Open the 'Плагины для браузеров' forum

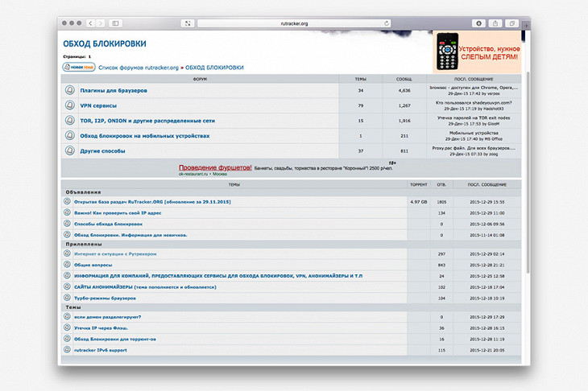[114, 90]
